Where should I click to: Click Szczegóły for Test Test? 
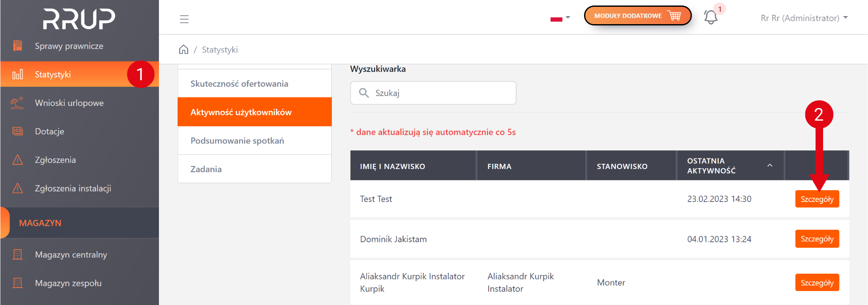(817, 199)
